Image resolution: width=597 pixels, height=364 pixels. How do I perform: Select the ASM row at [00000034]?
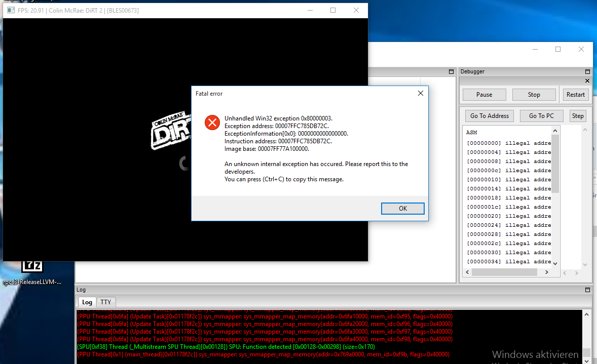509,262
